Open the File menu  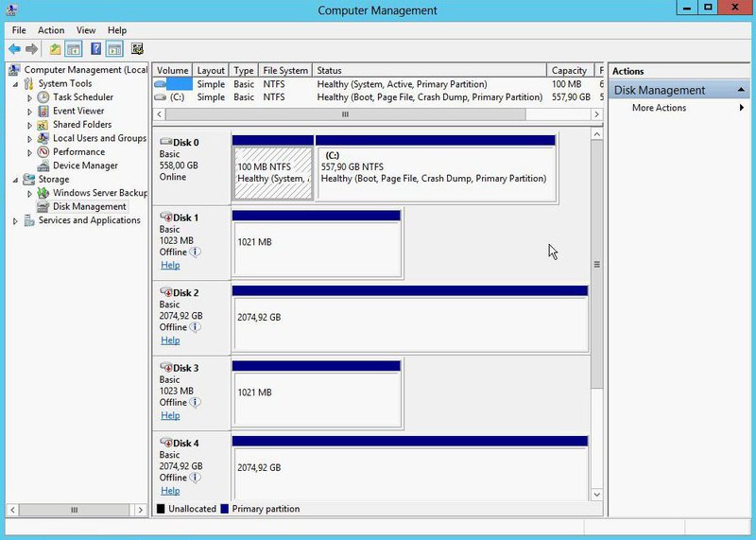click(x=19, y=30)
